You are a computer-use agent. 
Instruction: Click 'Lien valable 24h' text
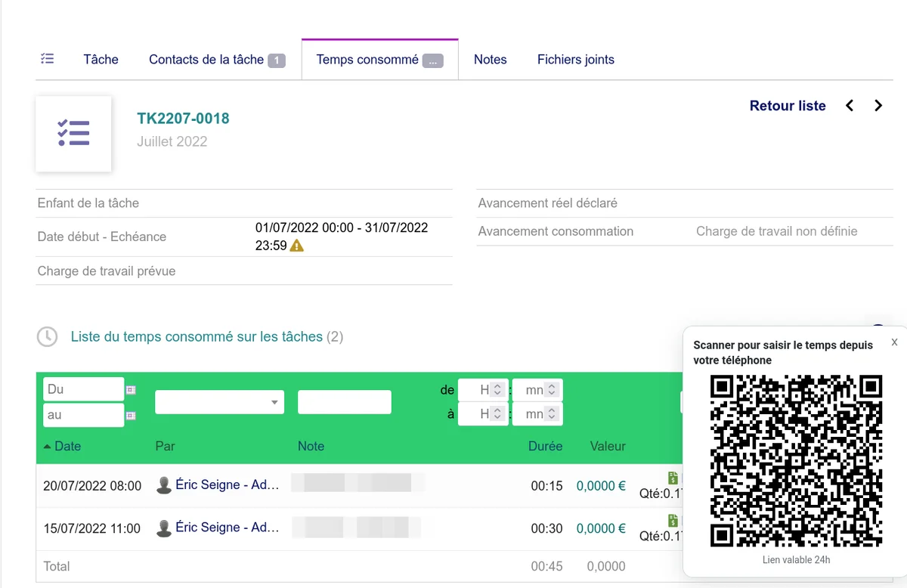point(796,560)
